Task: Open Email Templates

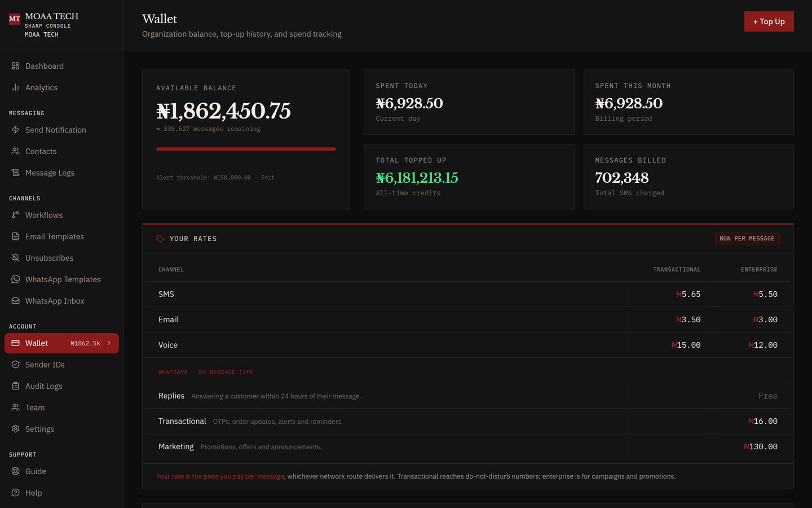Action: coord(61,237)
